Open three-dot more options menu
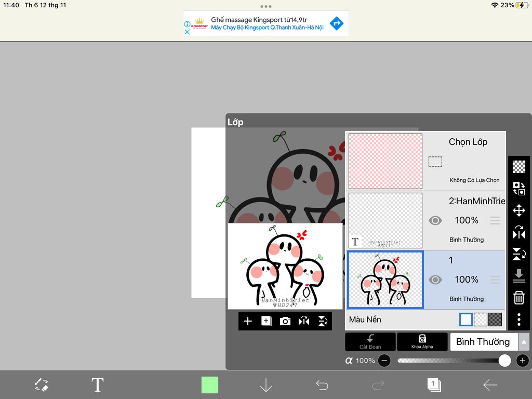The image size is (532, 399). click(519, 320)
